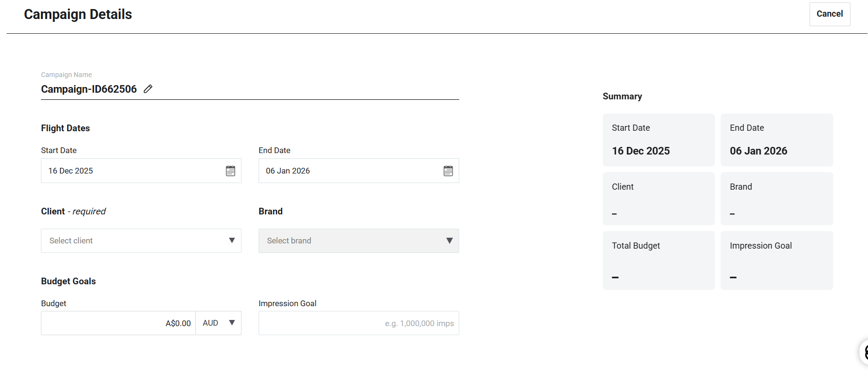
Task: Click the End Date field showing 06 Jan 2026
Action: click(349, 171)
